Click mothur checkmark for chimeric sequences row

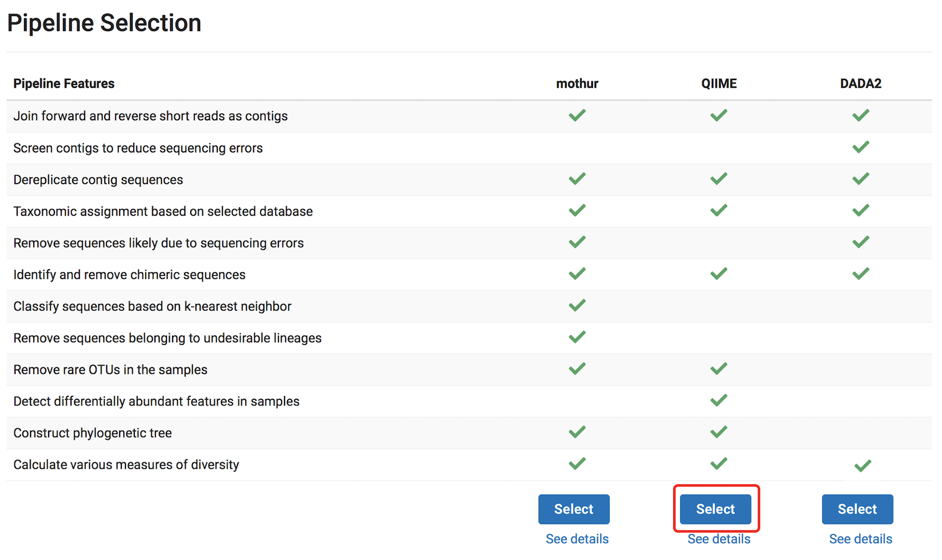click(577, 273)
